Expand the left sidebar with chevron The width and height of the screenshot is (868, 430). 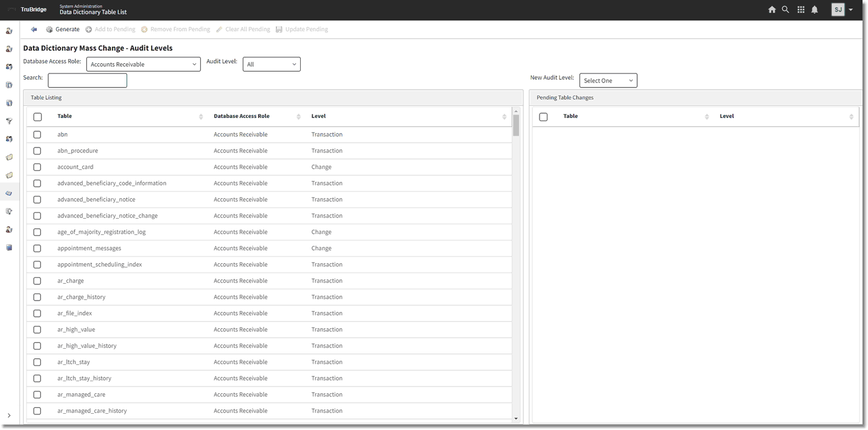[9, 416]
